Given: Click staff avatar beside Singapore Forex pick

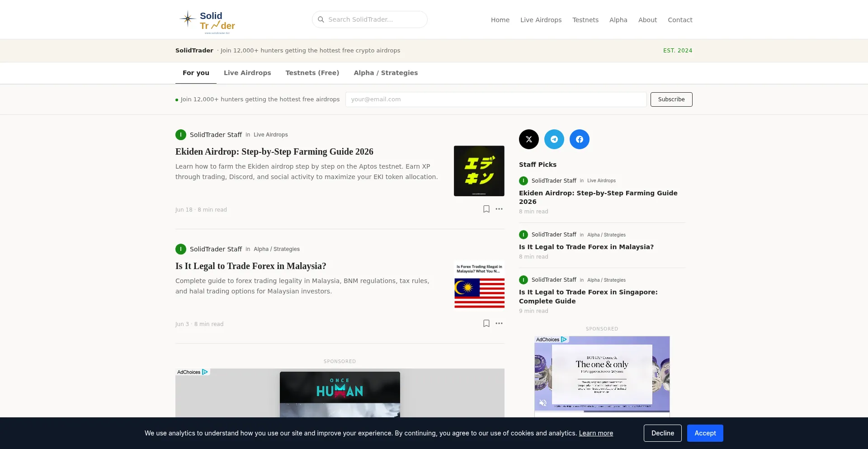Looking at the screenshot, I should 524,280.
